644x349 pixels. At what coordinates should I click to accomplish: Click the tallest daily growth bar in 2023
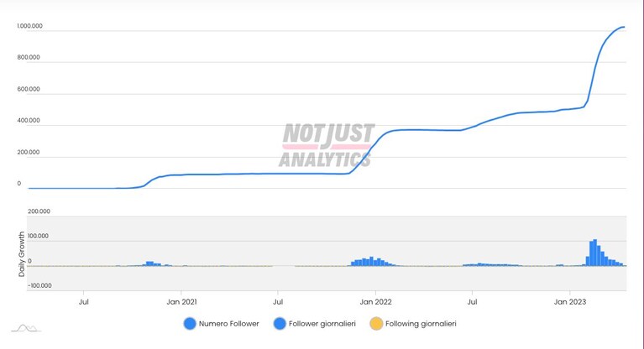[x=594, y=253]
